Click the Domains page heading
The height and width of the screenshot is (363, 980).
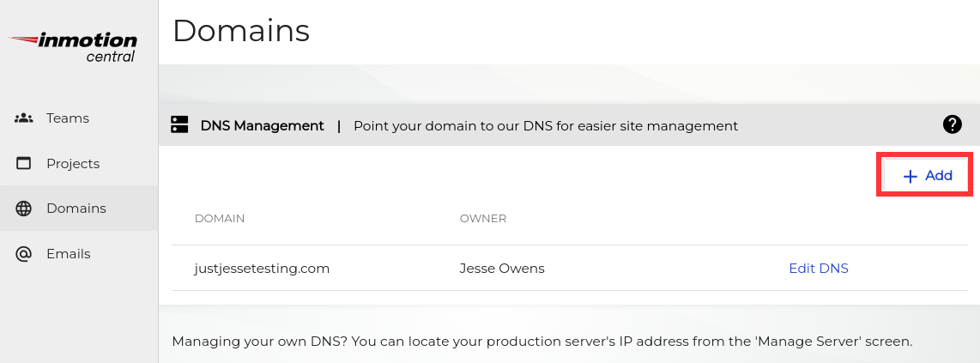click(x=241, y=31)
